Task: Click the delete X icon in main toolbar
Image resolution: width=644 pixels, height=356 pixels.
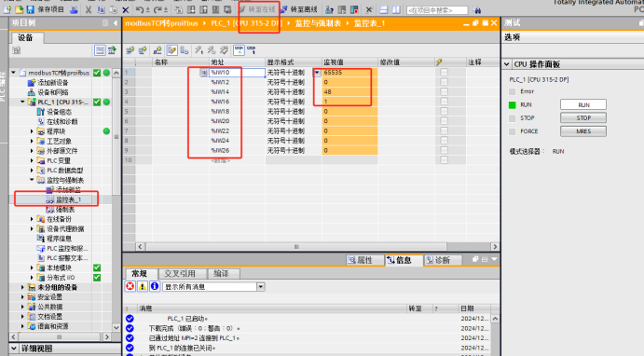Action: [x=126, y=9]
